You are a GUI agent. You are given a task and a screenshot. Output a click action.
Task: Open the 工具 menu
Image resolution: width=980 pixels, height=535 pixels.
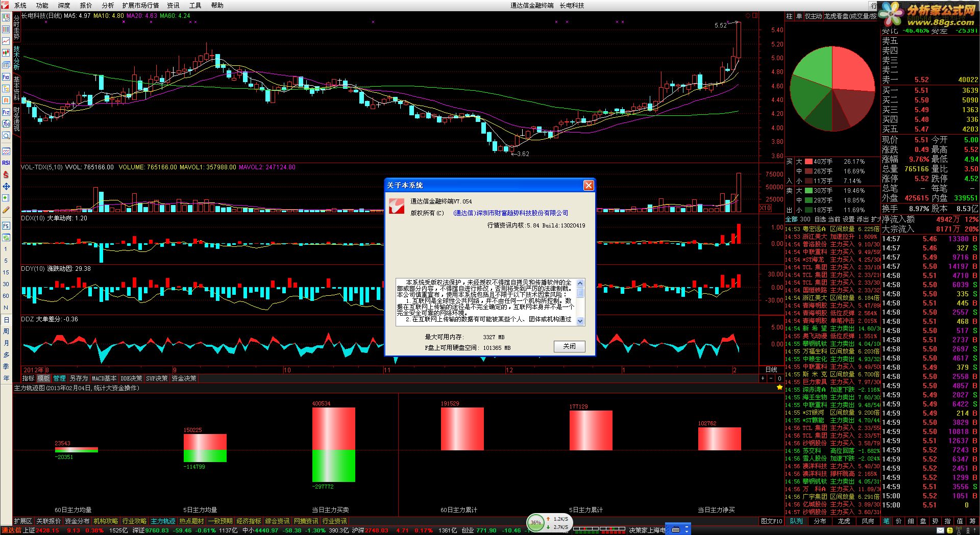(x=195, y=6)
